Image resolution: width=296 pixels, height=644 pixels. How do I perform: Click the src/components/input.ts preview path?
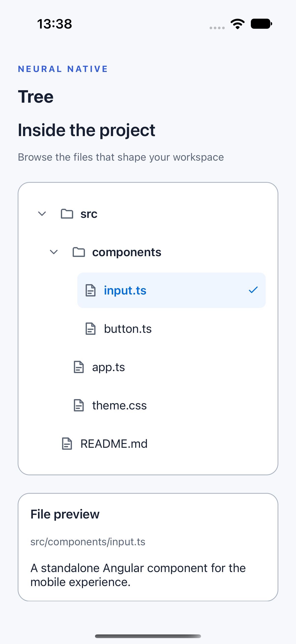(88, 542)
